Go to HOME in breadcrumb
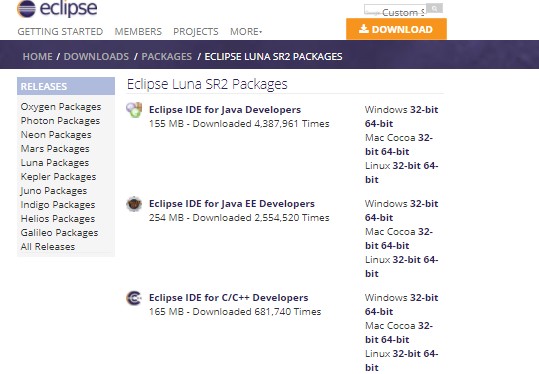 [37, 56]
